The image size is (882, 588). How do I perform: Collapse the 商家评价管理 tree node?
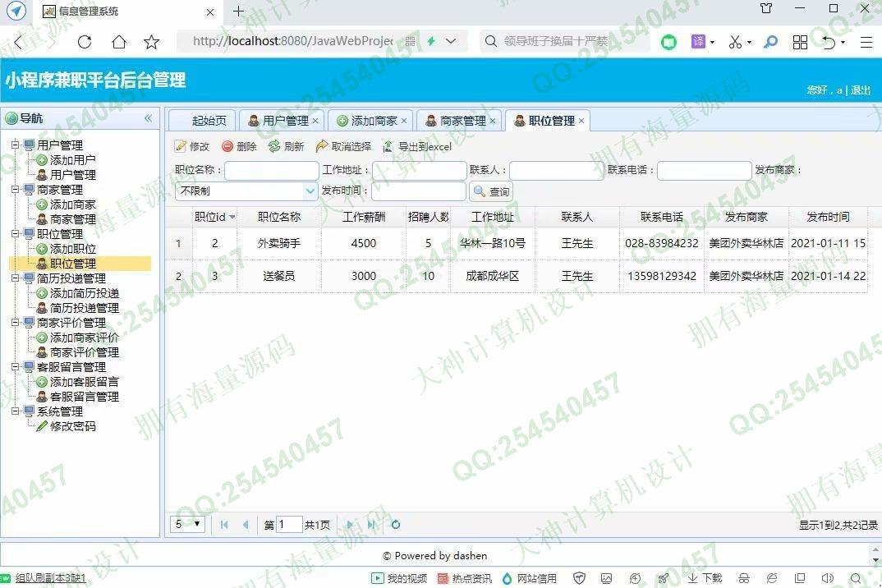coord(15,322)
